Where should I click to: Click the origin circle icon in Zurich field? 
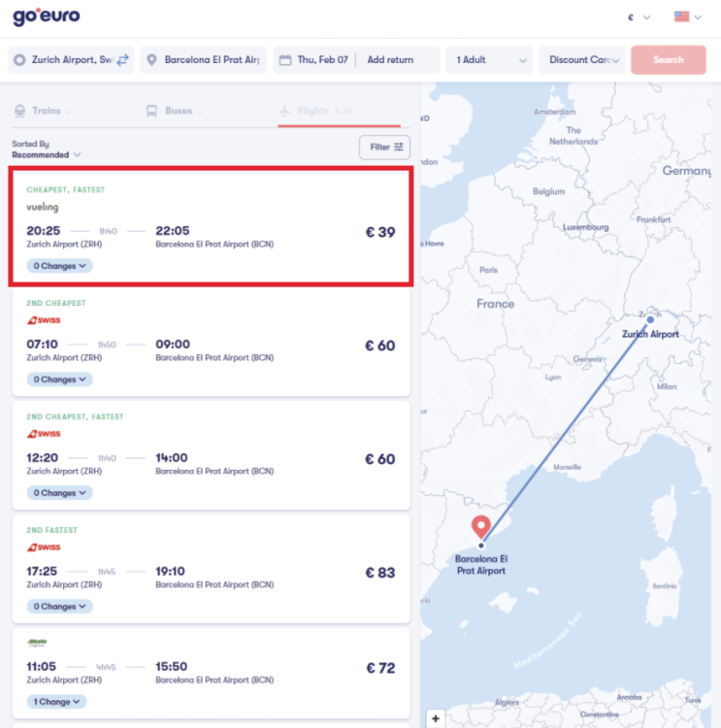pyautogui.click(x=19, y=60)
